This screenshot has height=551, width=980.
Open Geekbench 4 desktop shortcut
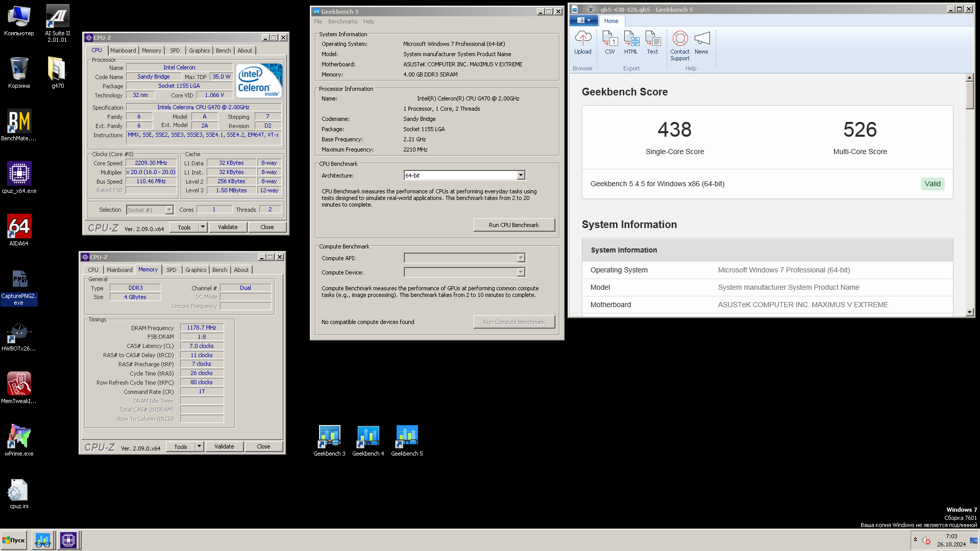coord(368,441)
